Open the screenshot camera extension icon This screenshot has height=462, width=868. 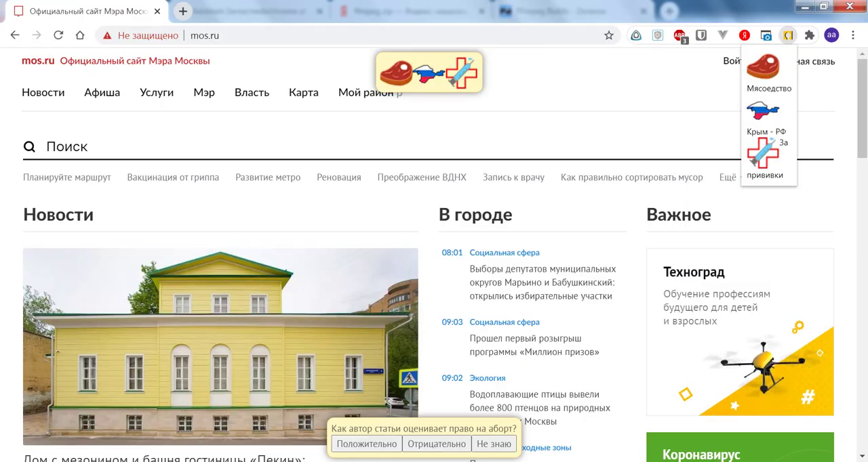[766, 35]
